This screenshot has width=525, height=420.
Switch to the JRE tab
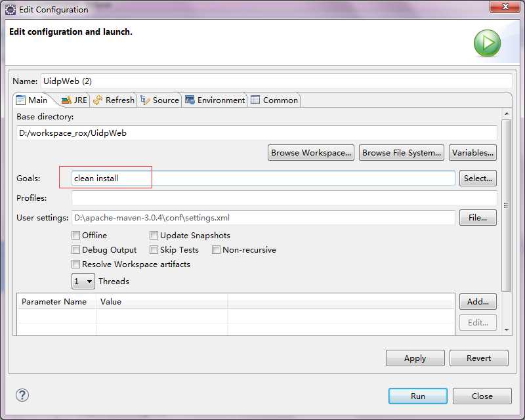point(74,100)
